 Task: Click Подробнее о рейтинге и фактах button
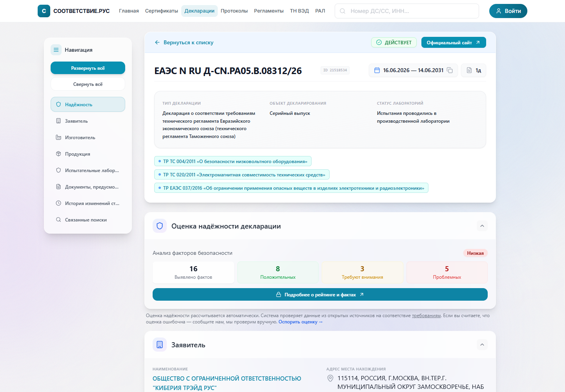(x=320, y=294)
